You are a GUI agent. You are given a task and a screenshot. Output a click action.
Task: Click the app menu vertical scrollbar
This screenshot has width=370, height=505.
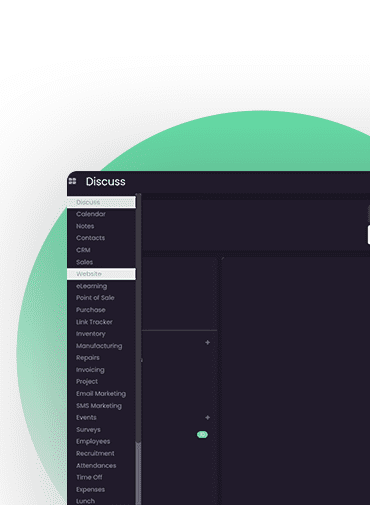pyautogui.click(x=138, y=349)
